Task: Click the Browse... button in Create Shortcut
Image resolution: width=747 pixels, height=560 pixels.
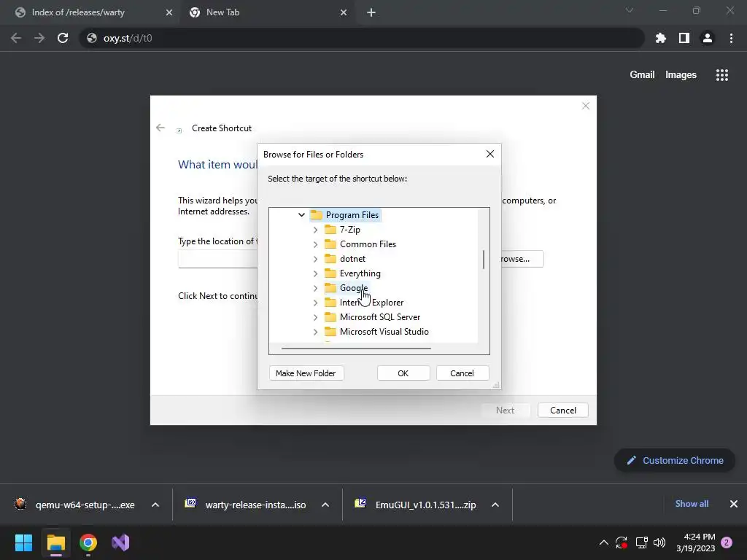Action: 522,259
